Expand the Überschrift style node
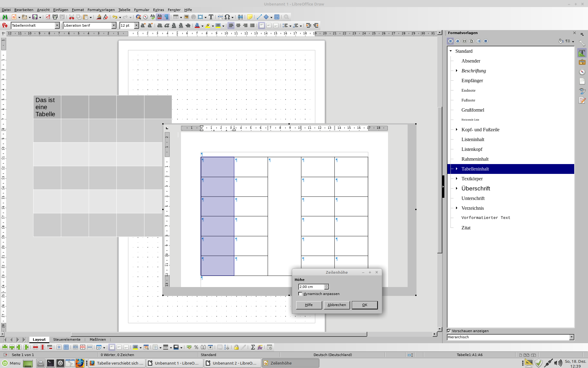Viewport: 588px width, 368px height. point(457,189)
